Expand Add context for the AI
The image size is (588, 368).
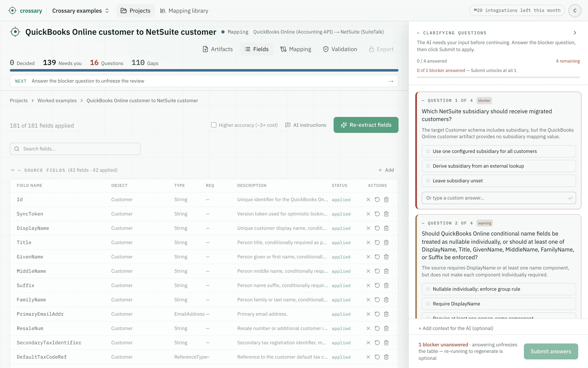(x=455, y=328)
